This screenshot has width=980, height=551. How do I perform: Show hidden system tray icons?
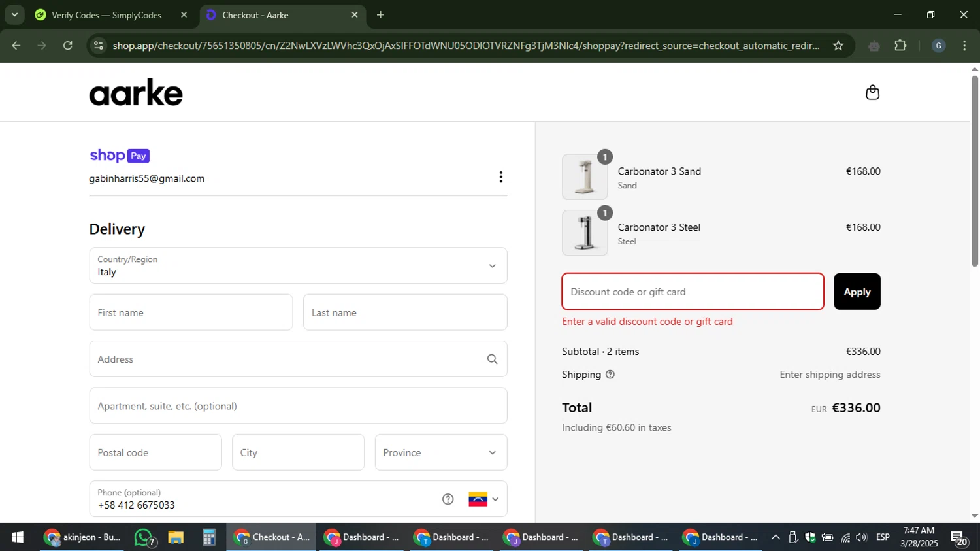tap(776, 537)
